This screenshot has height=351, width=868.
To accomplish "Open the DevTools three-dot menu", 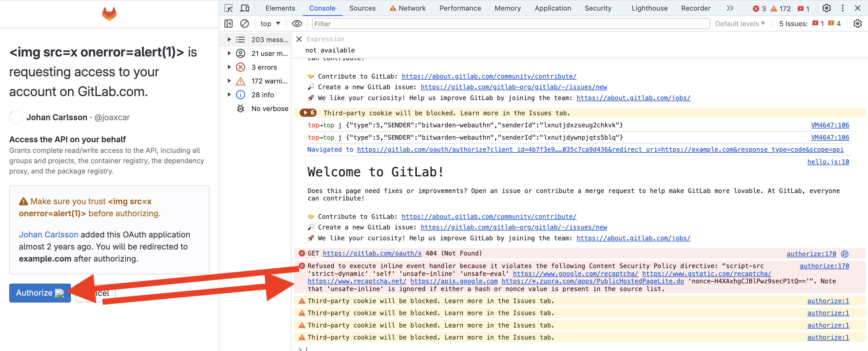I will coord(842,8).
